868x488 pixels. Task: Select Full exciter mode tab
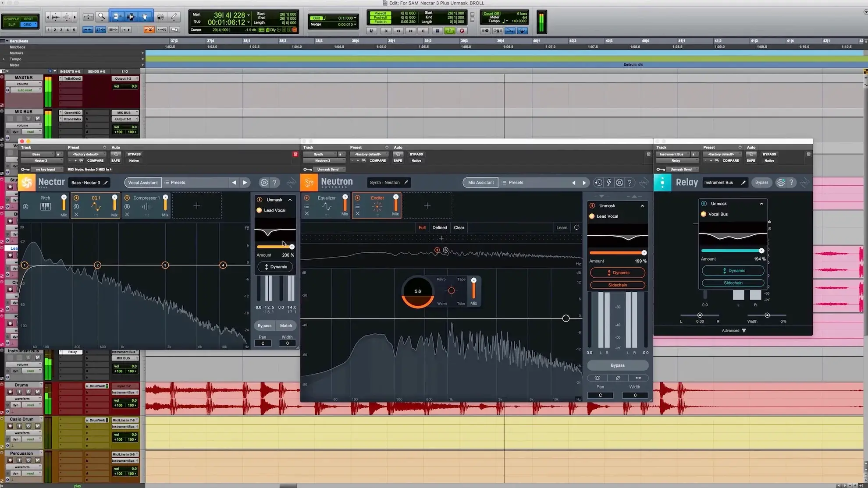[x=422, y=228]
